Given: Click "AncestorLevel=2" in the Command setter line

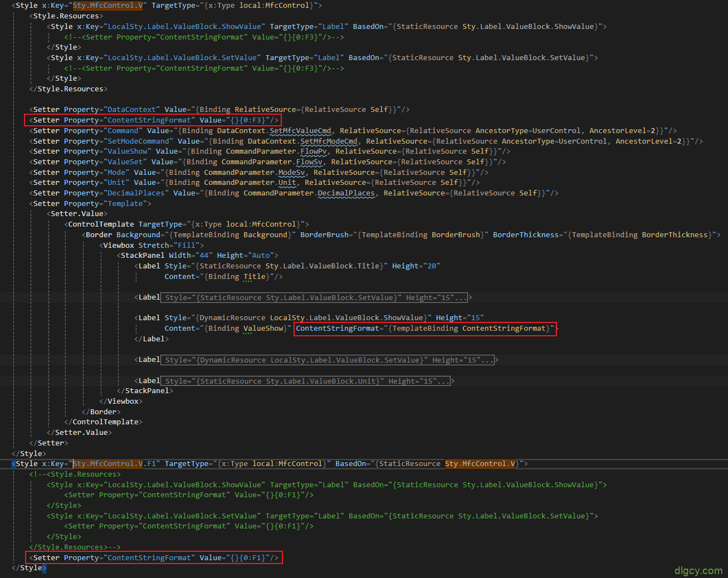Looking at the screenshot, I should point(622,131).
